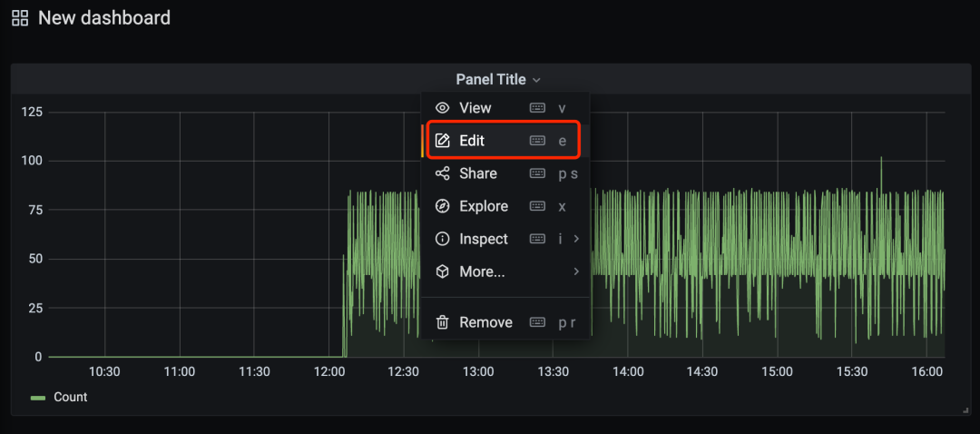Select Explore menu entry

(x=484, y=206)
